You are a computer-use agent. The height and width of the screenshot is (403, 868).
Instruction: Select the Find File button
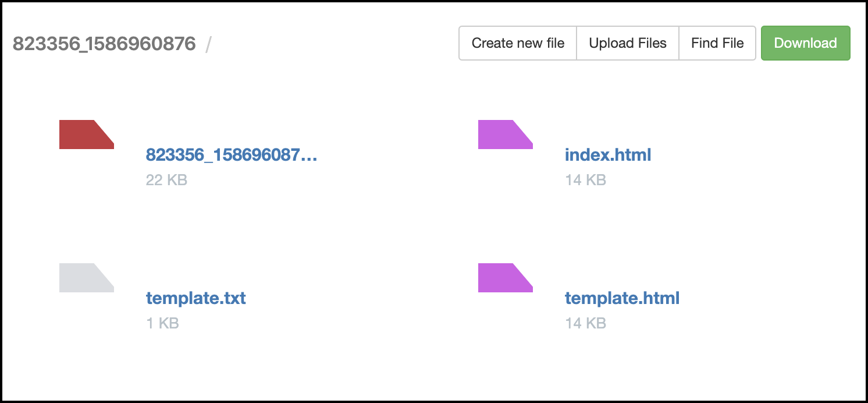717,43
